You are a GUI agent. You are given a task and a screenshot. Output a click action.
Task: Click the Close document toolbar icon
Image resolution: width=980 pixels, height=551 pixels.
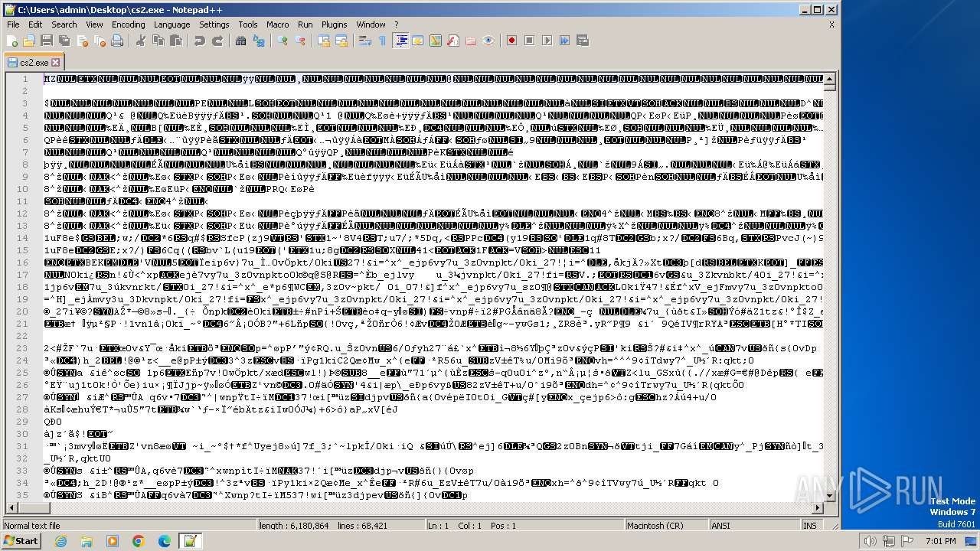(x=82, y=41)
